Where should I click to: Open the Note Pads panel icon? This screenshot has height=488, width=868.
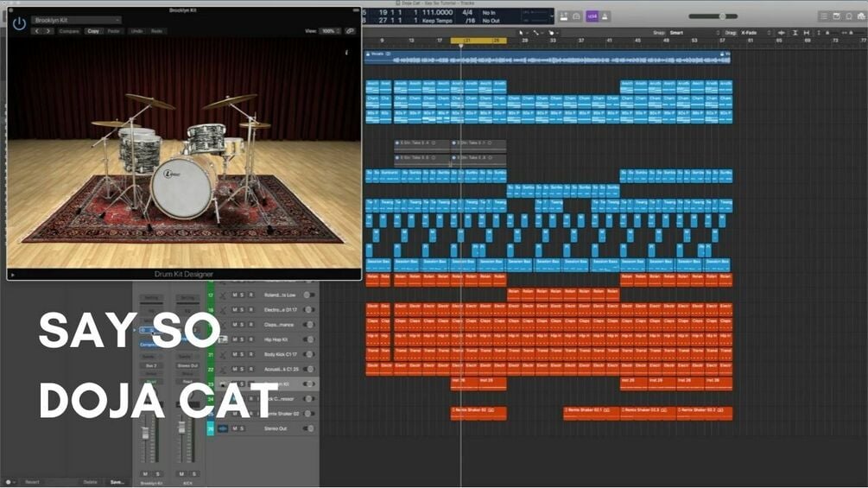point(836,16)
